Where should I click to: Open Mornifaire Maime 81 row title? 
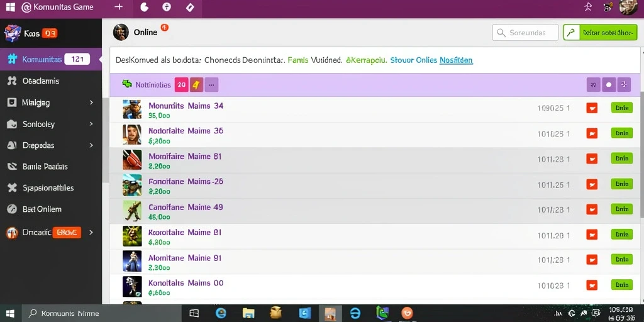(185, 157)
